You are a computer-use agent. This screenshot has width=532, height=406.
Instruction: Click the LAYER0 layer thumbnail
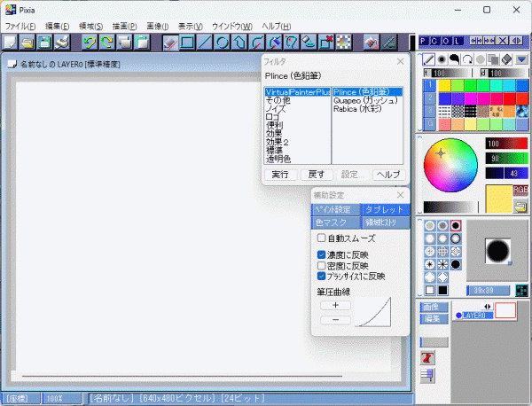(505, 310)
